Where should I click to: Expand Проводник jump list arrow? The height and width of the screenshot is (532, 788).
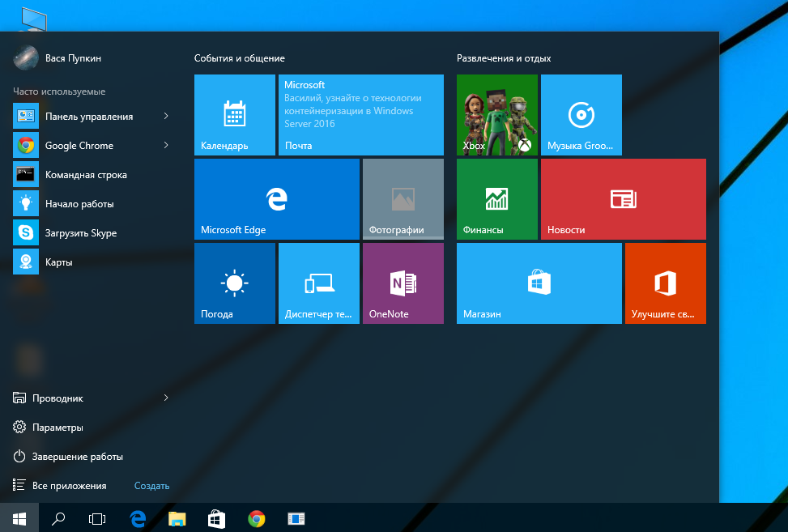pyautogui.click(x=166, y=398)
